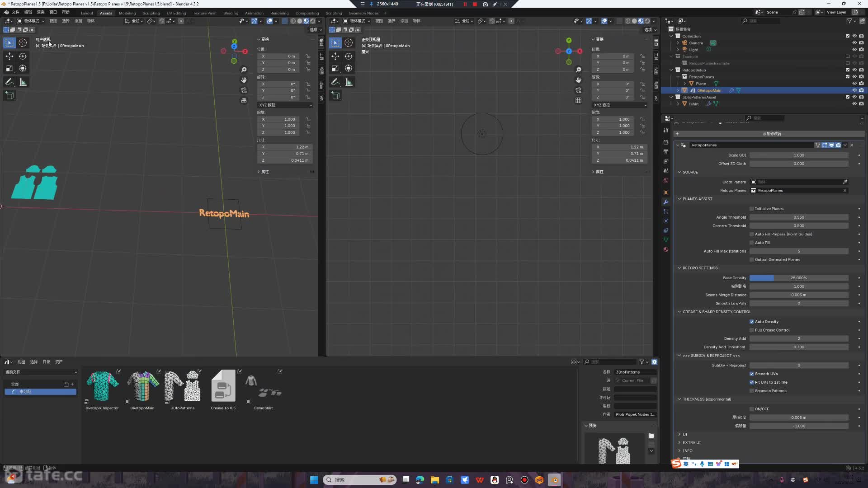Select the Box Select tool in right viewport

(x=335, y=43)
